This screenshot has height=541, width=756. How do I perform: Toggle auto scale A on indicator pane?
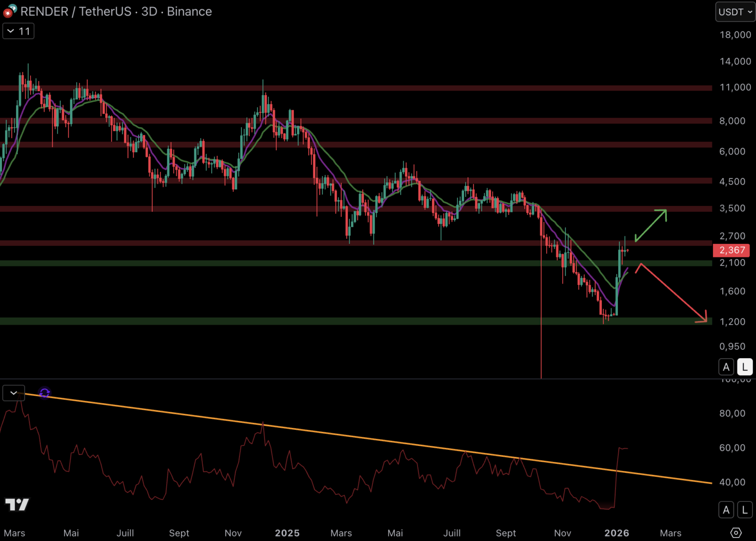coord(726,510)
